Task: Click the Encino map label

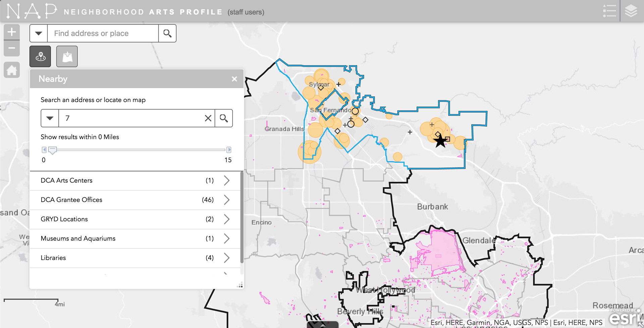Action: coord(262,222)
